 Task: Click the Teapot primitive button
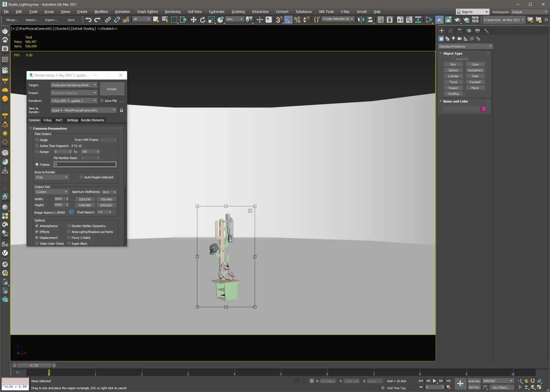click(x=453, y=88)
